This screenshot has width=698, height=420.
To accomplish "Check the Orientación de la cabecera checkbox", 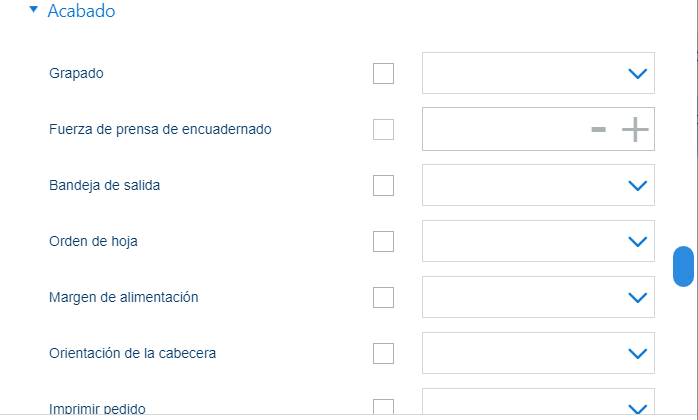I will tap(383, 353).
